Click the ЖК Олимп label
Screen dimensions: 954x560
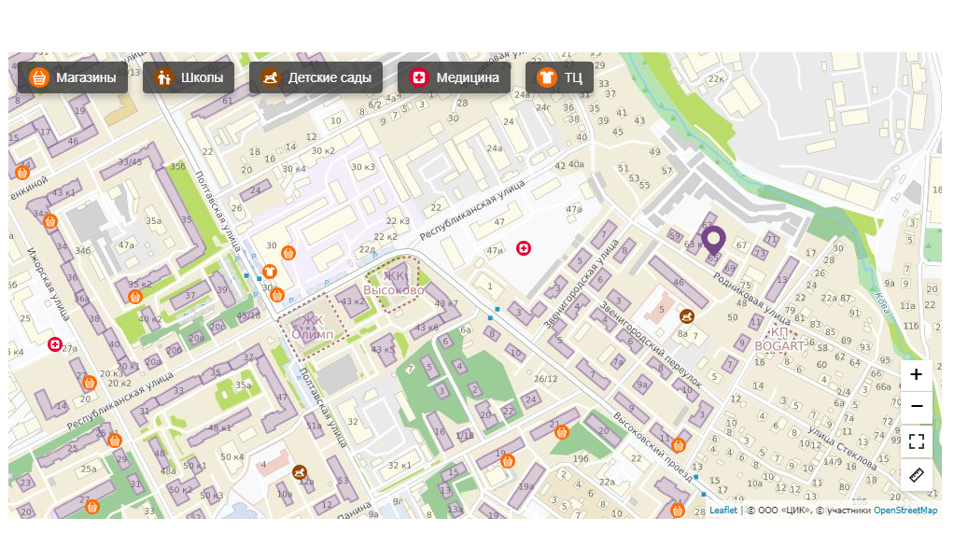click(x=312, y=327)
